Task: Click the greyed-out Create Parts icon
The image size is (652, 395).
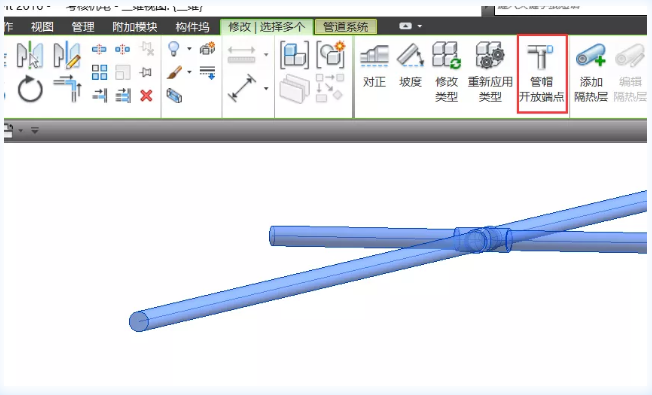Action: click(x=294, y=89)
